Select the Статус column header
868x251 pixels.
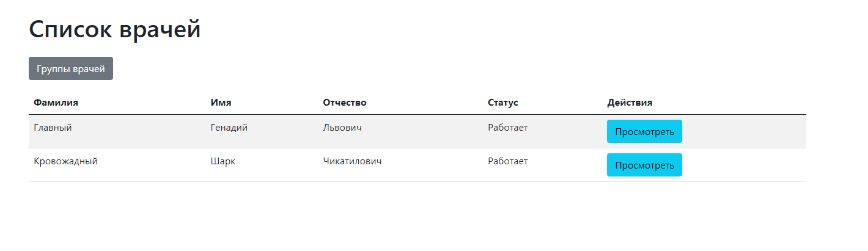[502, 103]
